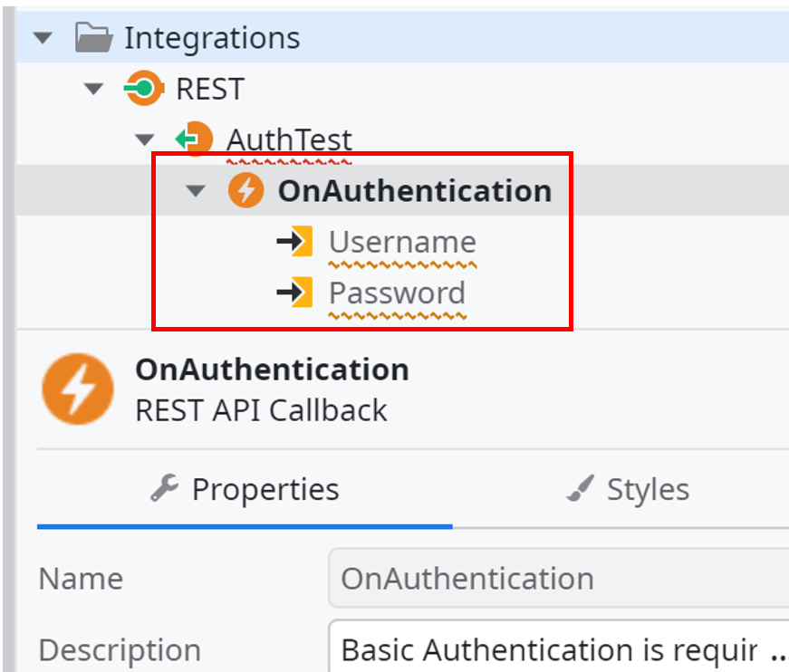Collapse the AuthTest node

tap(144, 139)
